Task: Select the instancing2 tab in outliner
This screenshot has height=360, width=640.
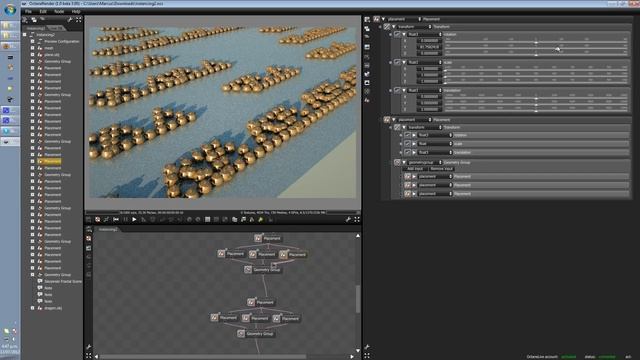Action: [x=36, y=29]
